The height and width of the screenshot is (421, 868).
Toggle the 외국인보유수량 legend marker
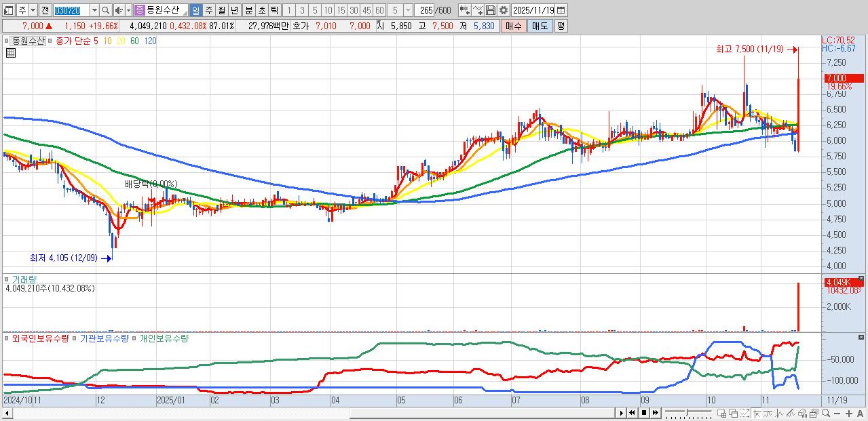tap(7, 338)
